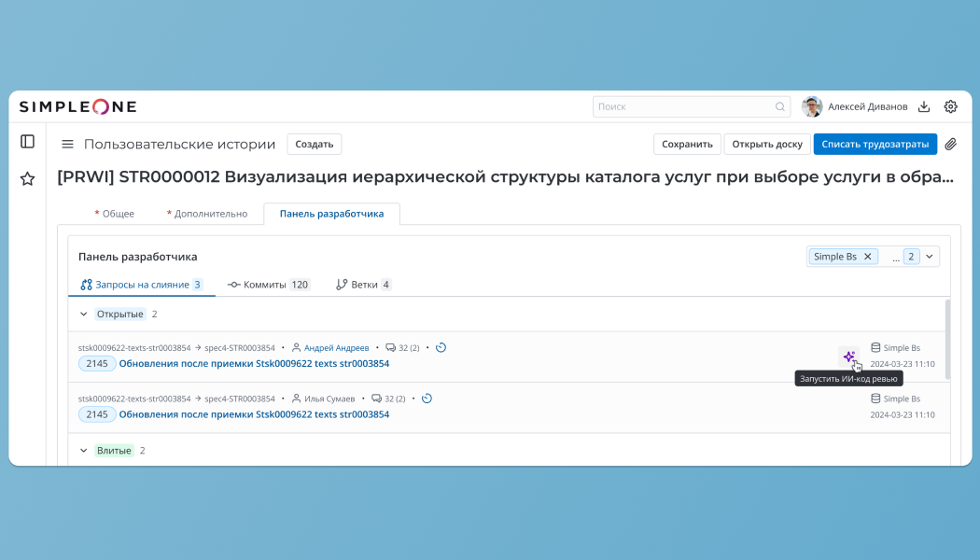Launch AI code review on first merge request
Viewport: 980px width, 560px height.
[x=849, y=357]
